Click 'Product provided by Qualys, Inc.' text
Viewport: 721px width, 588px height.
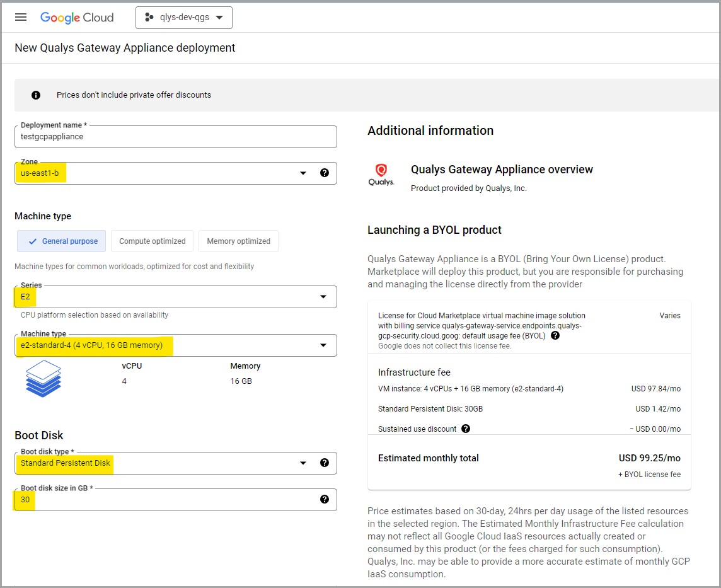click(468, 188)
